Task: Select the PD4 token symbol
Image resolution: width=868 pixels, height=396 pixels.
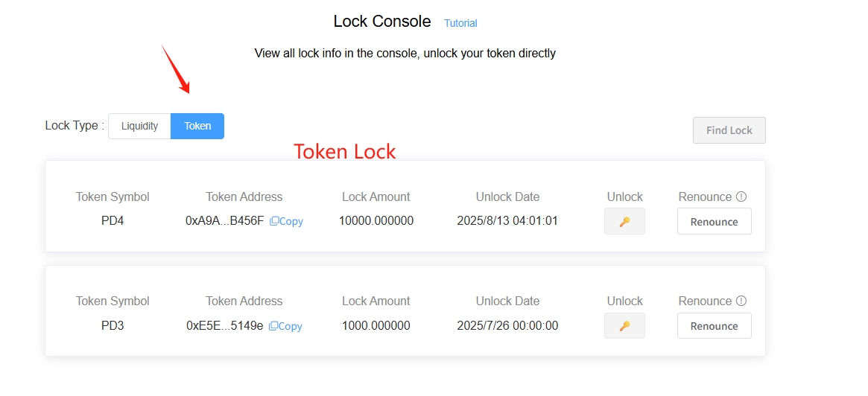Action: 113,221
